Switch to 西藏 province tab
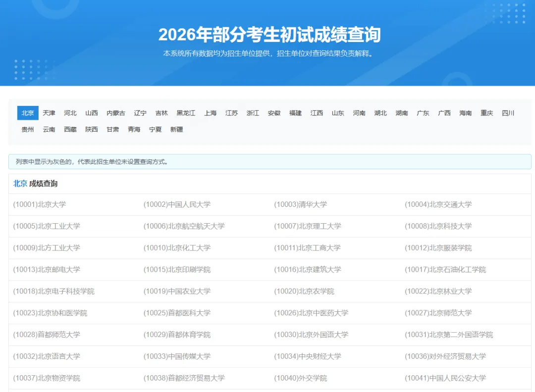Screen dimensions: 535x392 point(70,129)
